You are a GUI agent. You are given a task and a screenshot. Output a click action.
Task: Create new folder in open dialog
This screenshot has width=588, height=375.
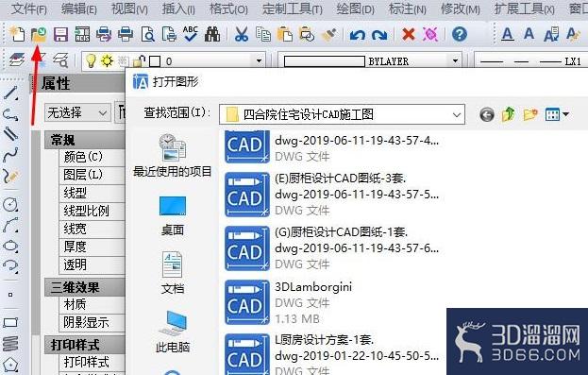[x=530, y=114]
